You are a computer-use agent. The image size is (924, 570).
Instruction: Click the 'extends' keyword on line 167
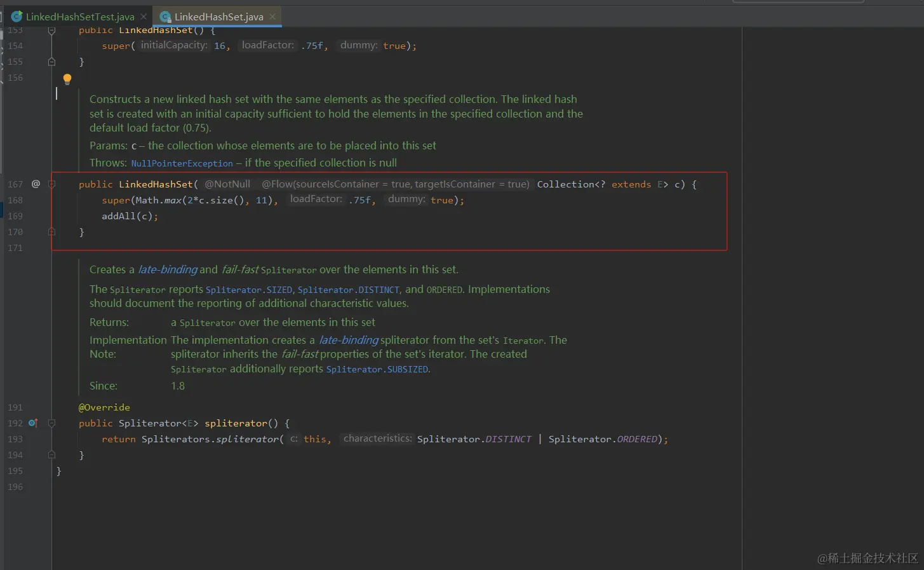(631, 184)
